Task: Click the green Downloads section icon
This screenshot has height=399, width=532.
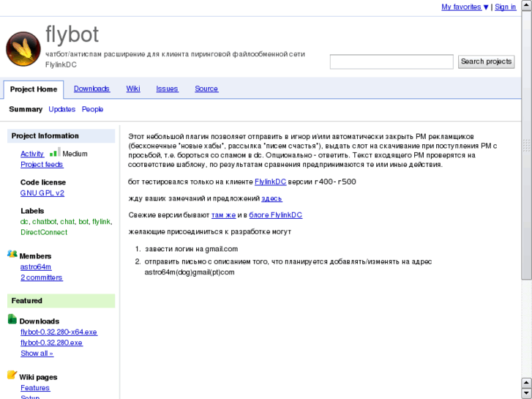Action: click(x=12, y=319)
